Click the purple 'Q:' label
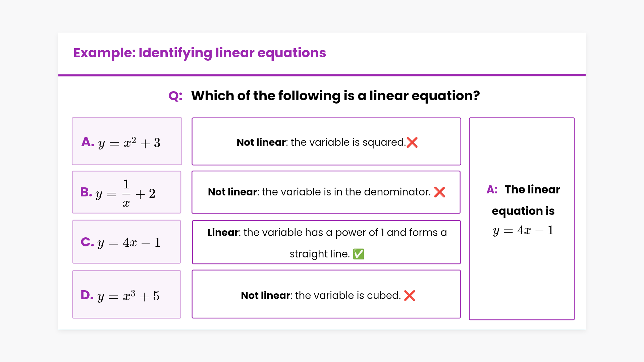The image size is (644, 362). (175, 96)
